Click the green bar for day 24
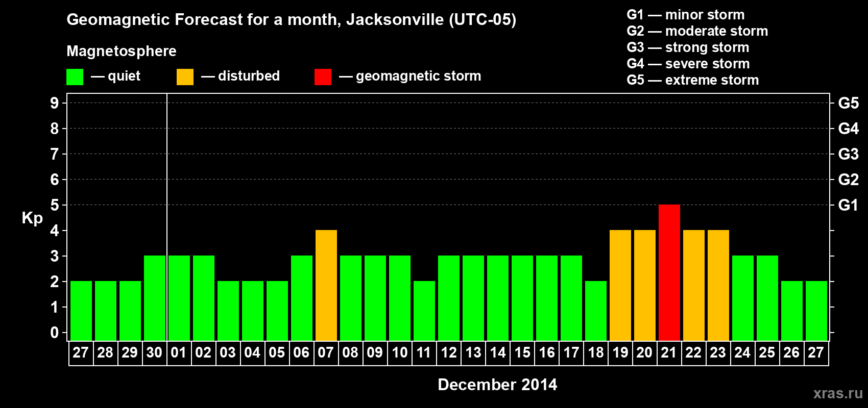 [x=743, y=298]
